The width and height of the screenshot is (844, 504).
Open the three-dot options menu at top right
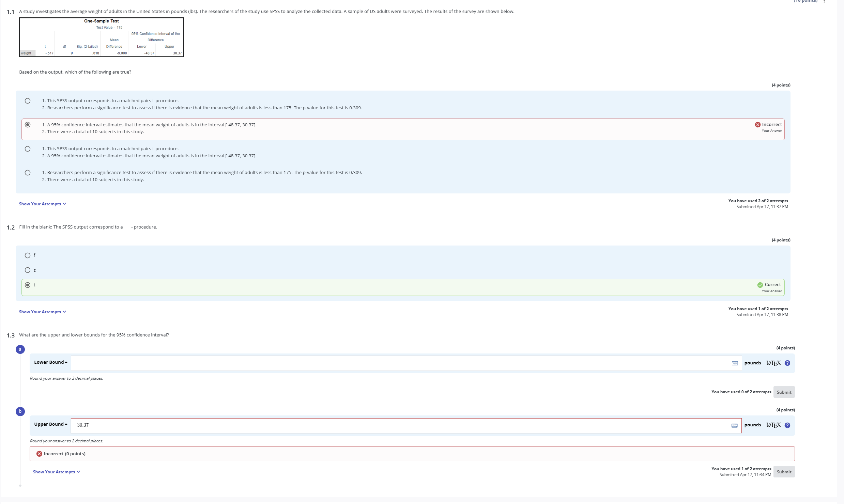click(824, 1)
